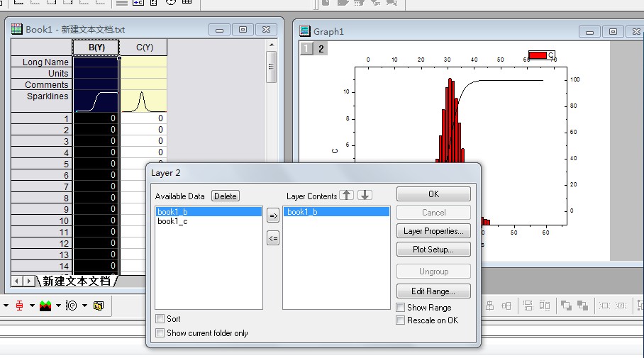Screen dimensions: 644x358
Task: Select book1_b in Available Data list
Action: click(209, 212)
